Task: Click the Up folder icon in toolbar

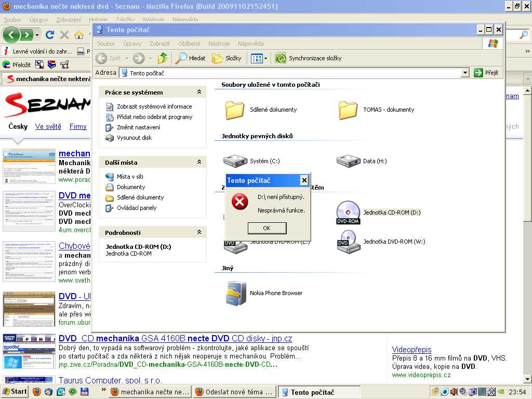Action: point(163,58)
